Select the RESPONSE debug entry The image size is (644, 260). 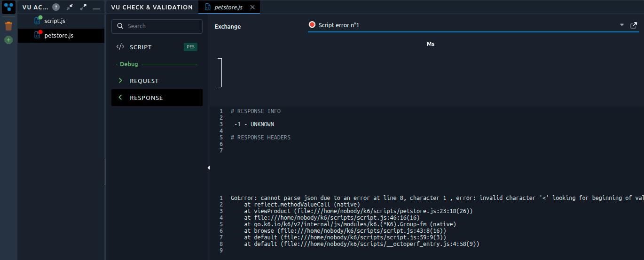[157, 98]
